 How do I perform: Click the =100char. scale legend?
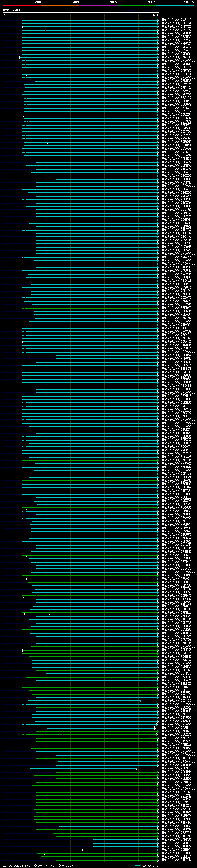click(x=146, y=865)
